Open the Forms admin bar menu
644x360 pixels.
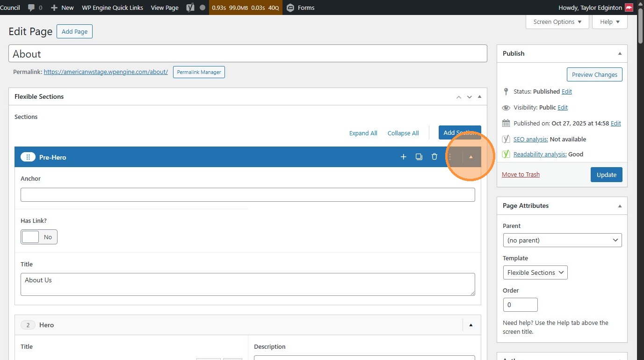(300, 7)
